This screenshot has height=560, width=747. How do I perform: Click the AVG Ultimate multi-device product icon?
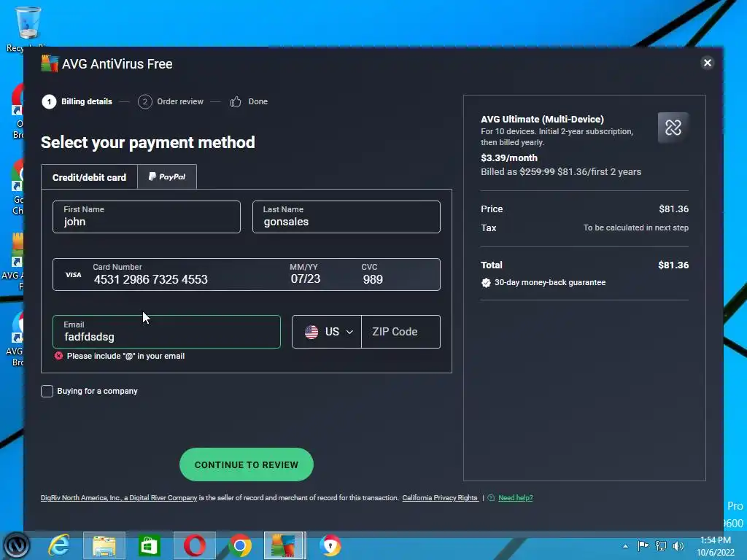click(673, 128)
